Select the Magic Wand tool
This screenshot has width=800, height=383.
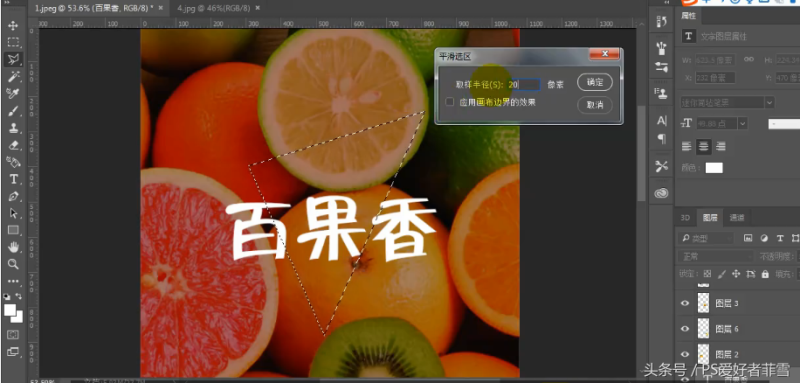(13, 76)
